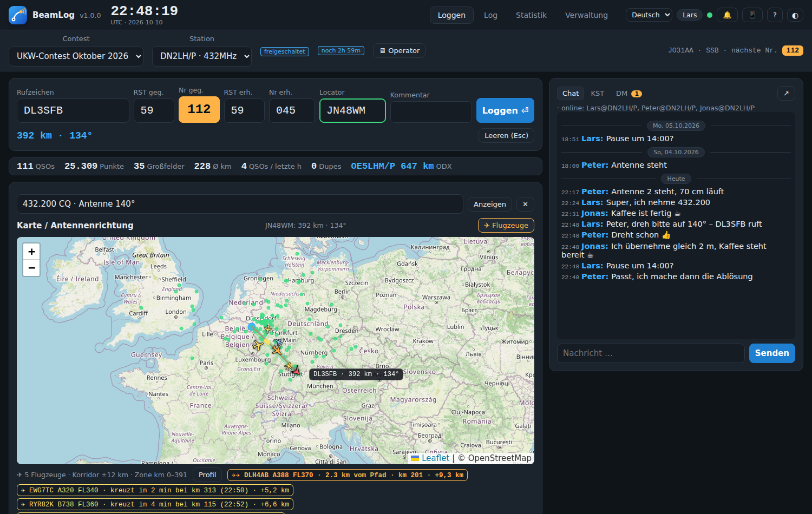This screenshot has height=514, width=812.
Task: Toggle dark/light theme with the contrast icon
Action: click(795, 15)
